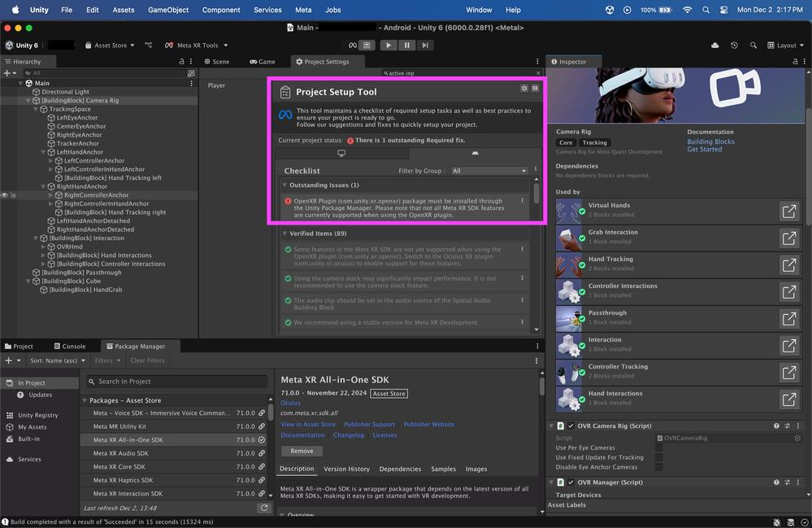Image resolution: width=812 pixels, height=528 pixels.
Task: Open the Meta XR Tools dropdown
Action: [x=196, y=45]
